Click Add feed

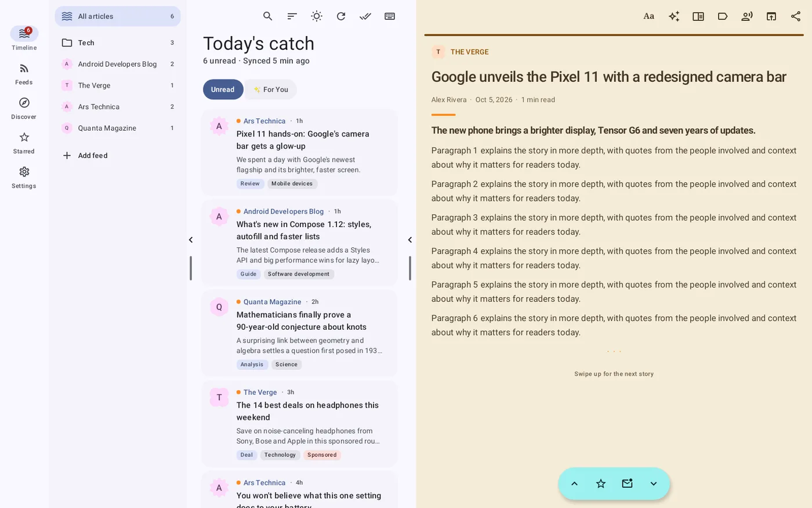(118, 156)
